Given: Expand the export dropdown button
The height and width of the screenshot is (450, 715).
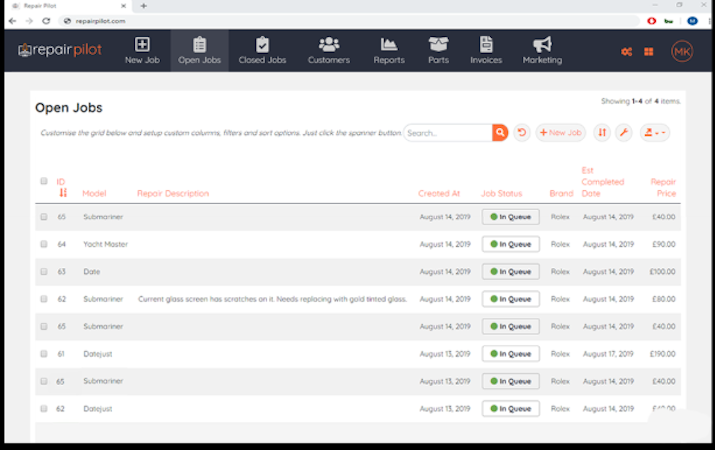Looking at the screenshot, I should pyautogui.click(x=655, y=133).
